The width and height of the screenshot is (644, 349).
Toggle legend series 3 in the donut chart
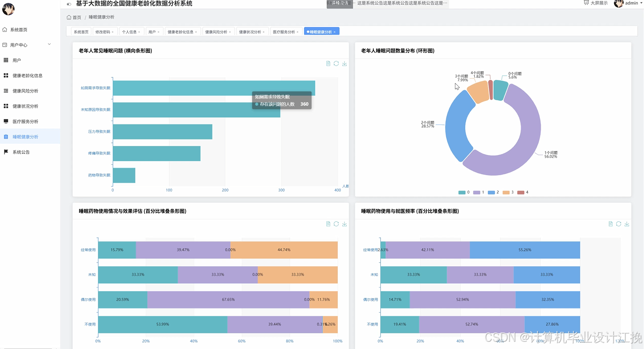[x=508, y=192]
